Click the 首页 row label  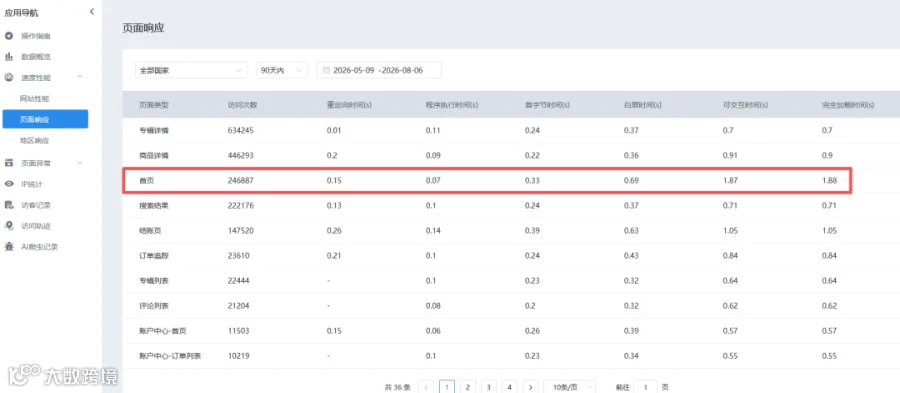click(x=147, y=180)
